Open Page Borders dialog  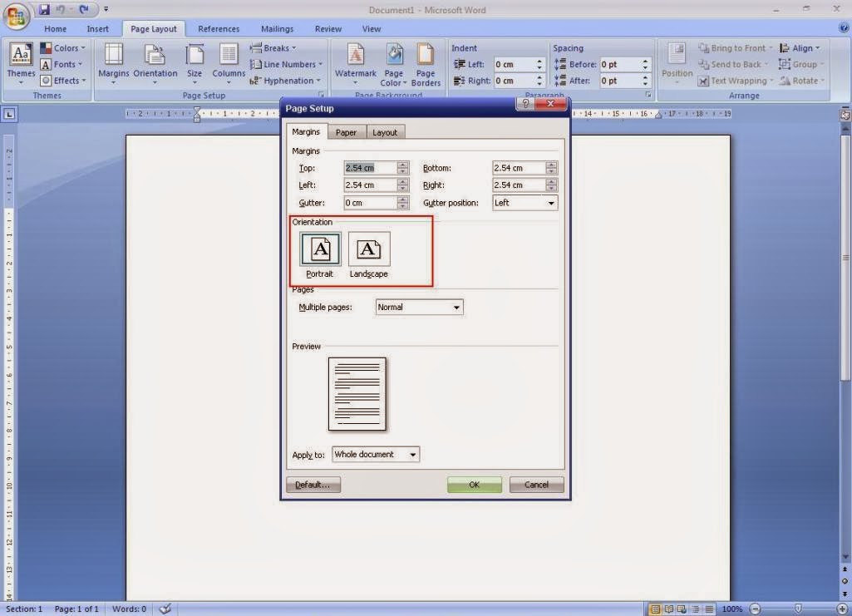(426, 65)
